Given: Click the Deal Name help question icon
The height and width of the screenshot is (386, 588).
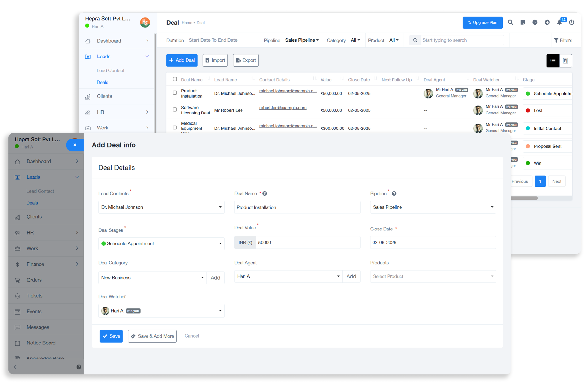Looking at the screenshot, I should pyautogui.click(x=265, y=194).
